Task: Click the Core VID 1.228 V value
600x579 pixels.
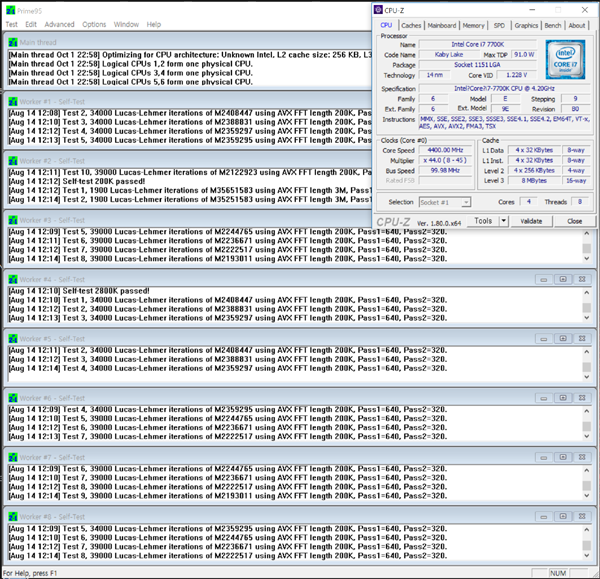Action: click(x=517, y=75)
